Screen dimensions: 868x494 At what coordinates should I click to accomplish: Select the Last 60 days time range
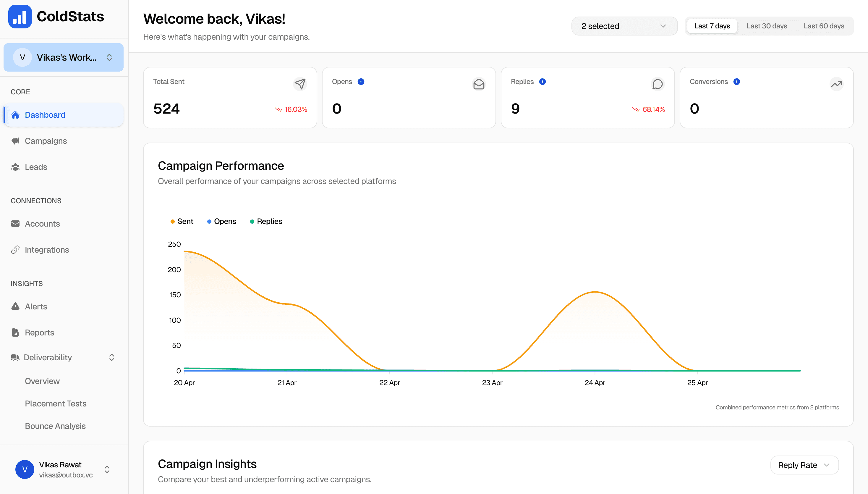[x=824, y=26]
